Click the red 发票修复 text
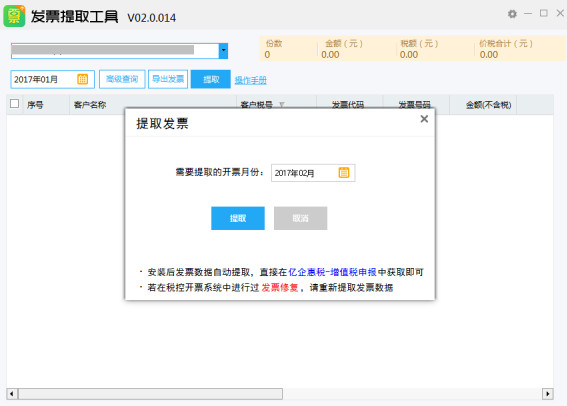The image size is (567, 406). click(x=280, y=287)
